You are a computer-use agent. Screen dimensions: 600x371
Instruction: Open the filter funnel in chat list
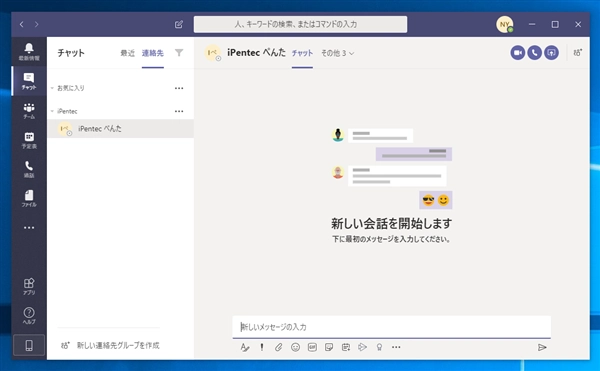pyautogui.click(x=179, y=53)
